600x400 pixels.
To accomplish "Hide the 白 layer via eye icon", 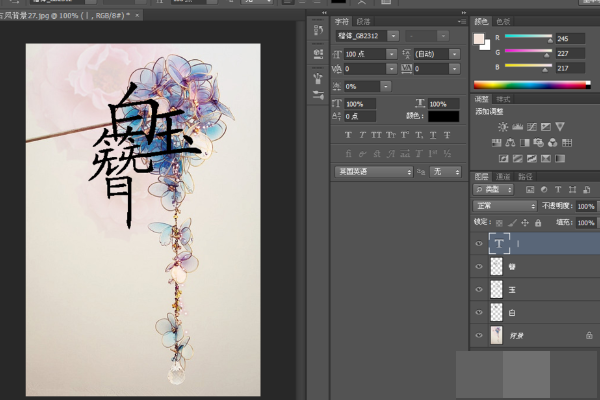I will click(x=479, y=312).
